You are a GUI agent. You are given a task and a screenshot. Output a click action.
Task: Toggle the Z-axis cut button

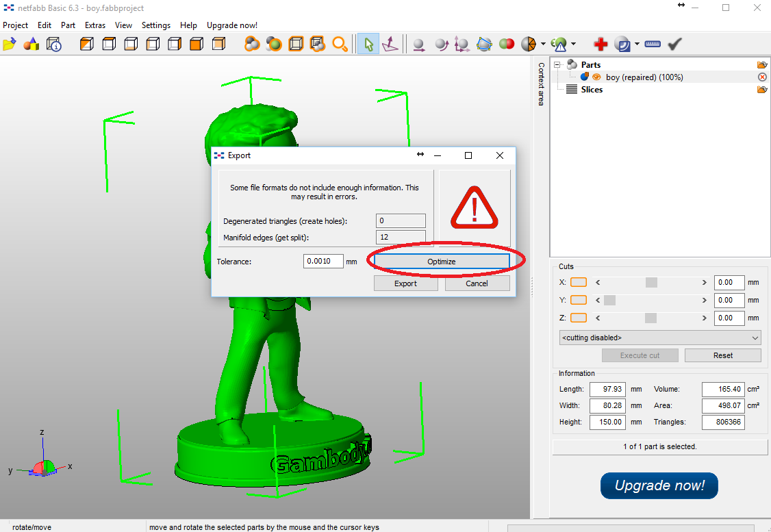[x=579, y=318]
